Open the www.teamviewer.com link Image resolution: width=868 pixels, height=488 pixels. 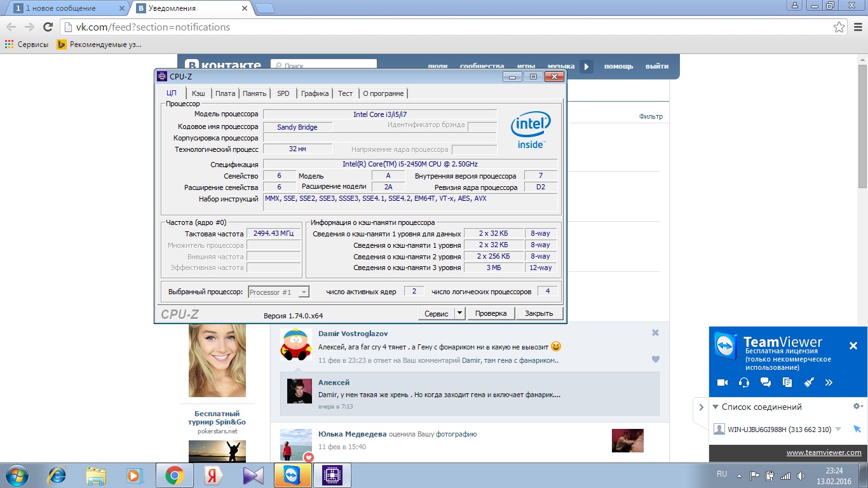pos(824,452)
